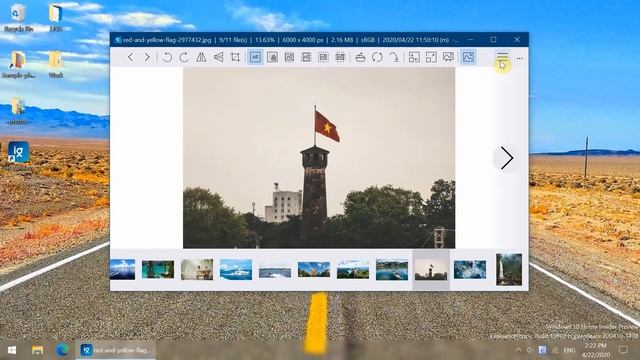Go to previous image with toolbar arrow
This screenshot has height=360, width=640.
(x=130, y=57)
